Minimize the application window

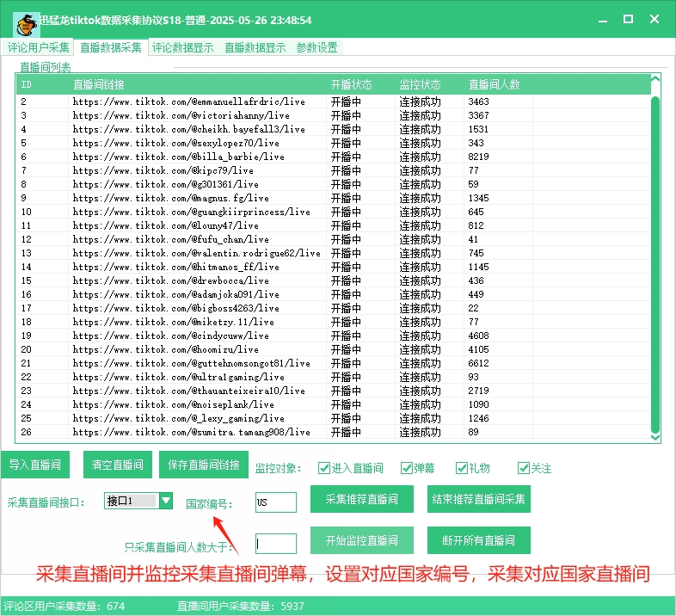pos(603,20)
